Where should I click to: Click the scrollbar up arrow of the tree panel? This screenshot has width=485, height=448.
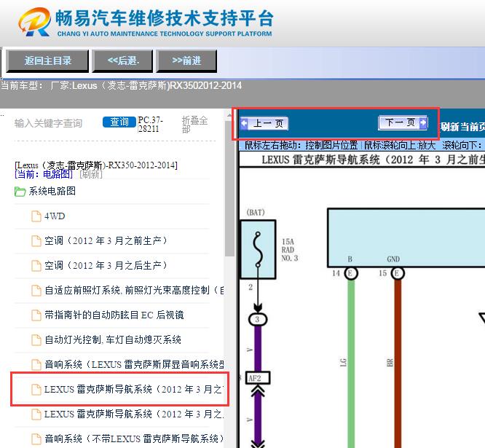tap(229, 115)
